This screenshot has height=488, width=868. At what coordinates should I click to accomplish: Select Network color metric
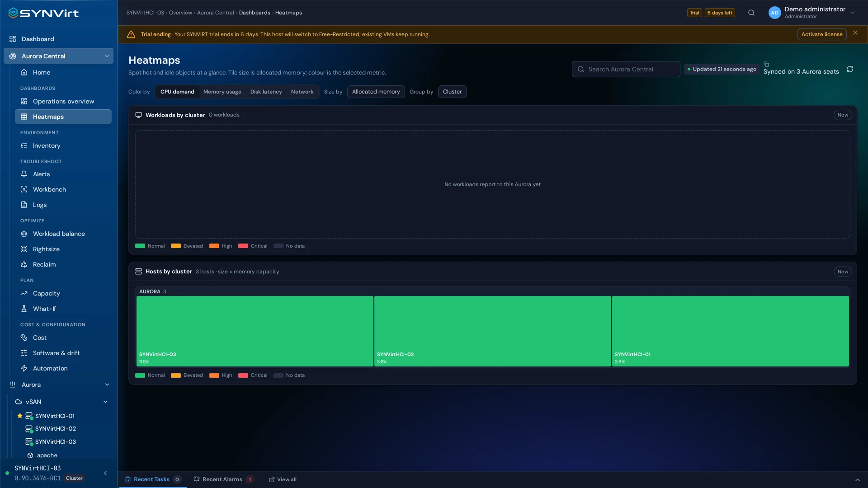[302, 92]
